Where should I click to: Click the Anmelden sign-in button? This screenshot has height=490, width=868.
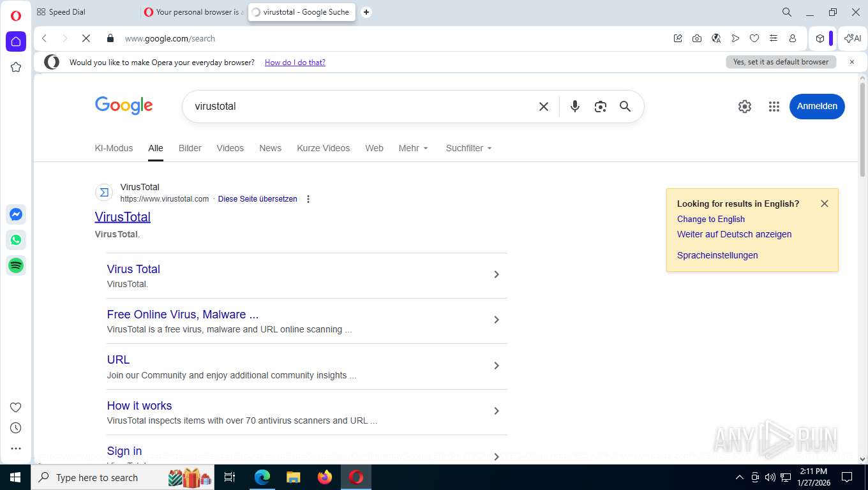point(817,107)
